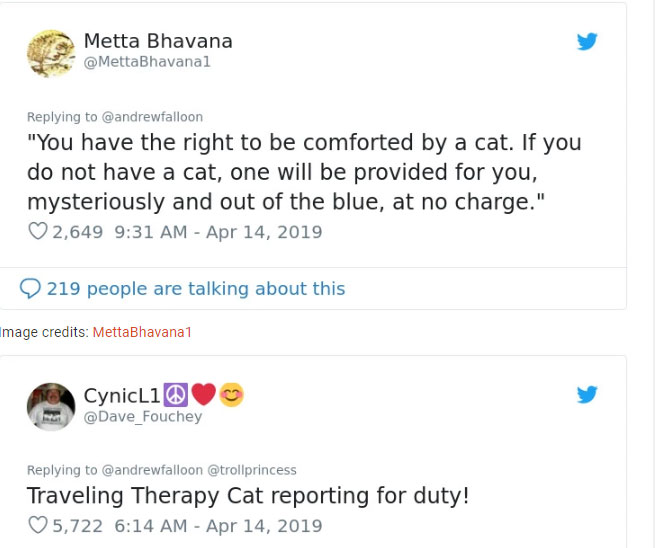The width and height of the screenshot is (655, 548).
Task: Click the 2,649 likes count
Action: point(78,232)
